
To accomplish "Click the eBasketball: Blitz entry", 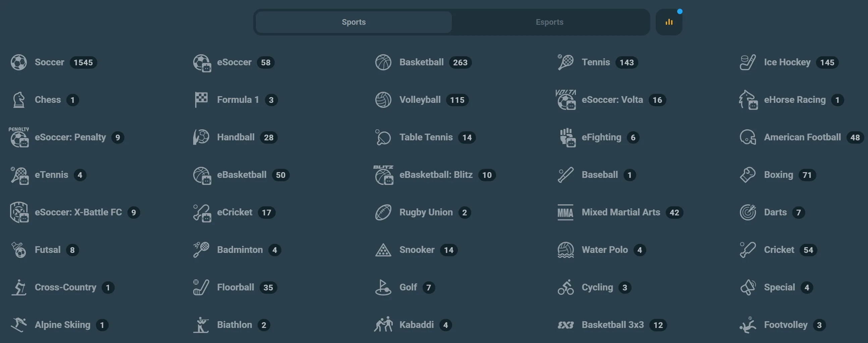I will click(x=436, y=175).
